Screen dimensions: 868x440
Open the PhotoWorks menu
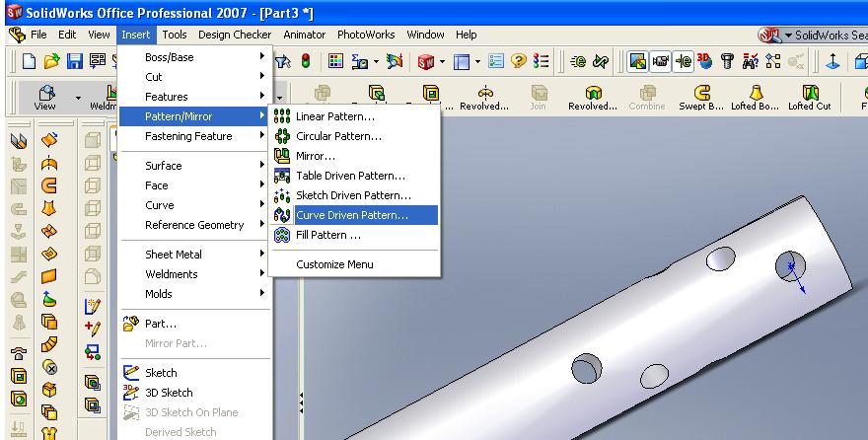click(366, 35)
